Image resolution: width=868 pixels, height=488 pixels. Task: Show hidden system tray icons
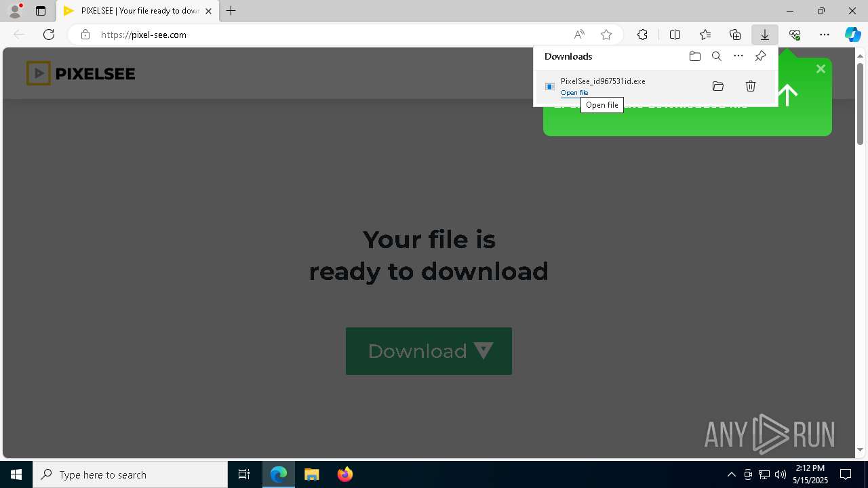click(x=732, y=474)
